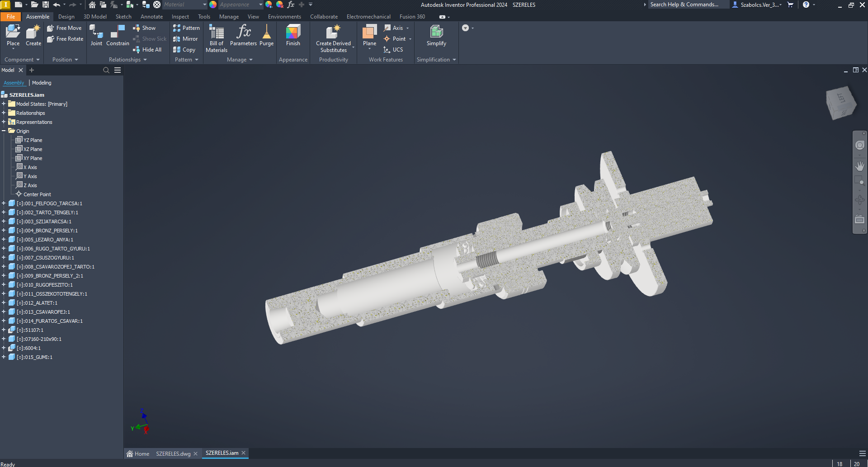Image resolution: width=868 pixels, height=467 pixels.
Task: Click Hide All relationships
Action: click(147, 50)
